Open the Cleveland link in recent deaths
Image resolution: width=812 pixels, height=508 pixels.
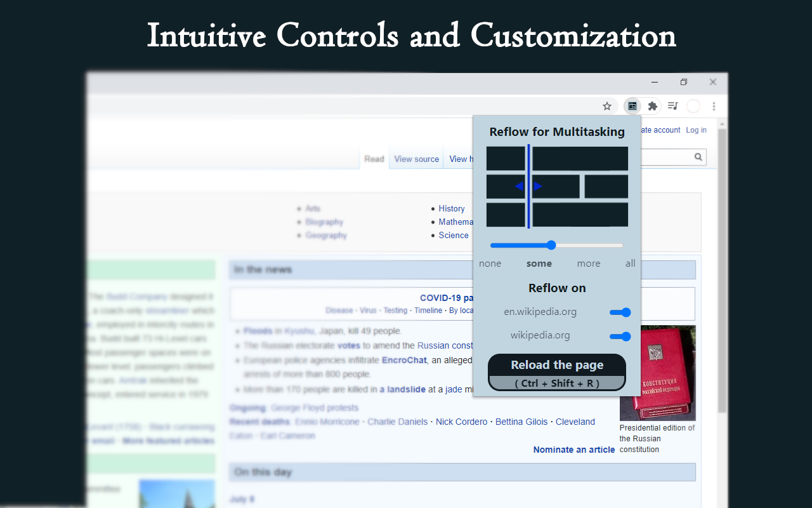[575, 422]
